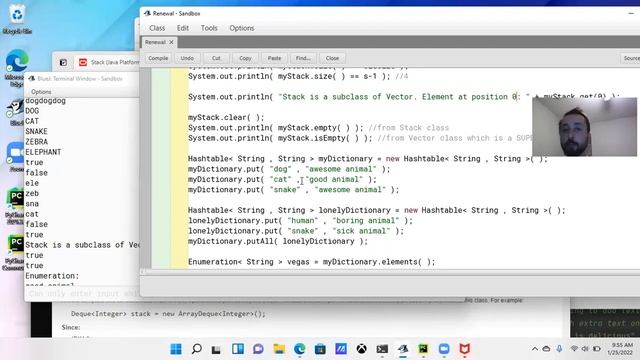Viewport: 640px width, 360px height.
Task: Open the editor's Options menu
Action: [x=242, y=28]
